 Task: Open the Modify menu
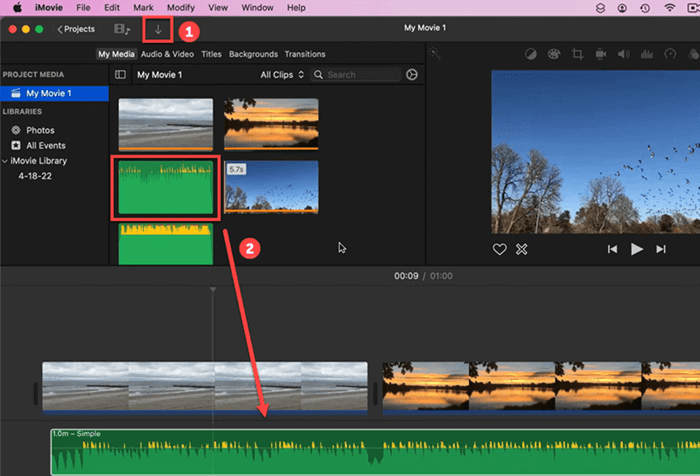(180, 8)
